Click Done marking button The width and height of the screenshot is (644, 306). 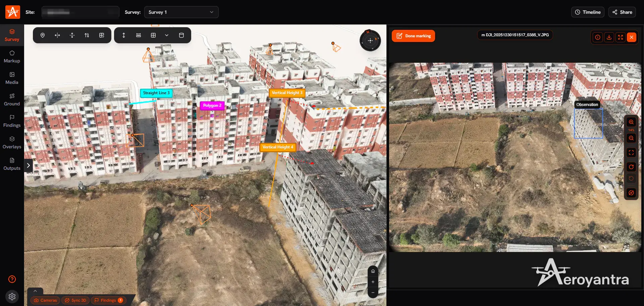413,36
